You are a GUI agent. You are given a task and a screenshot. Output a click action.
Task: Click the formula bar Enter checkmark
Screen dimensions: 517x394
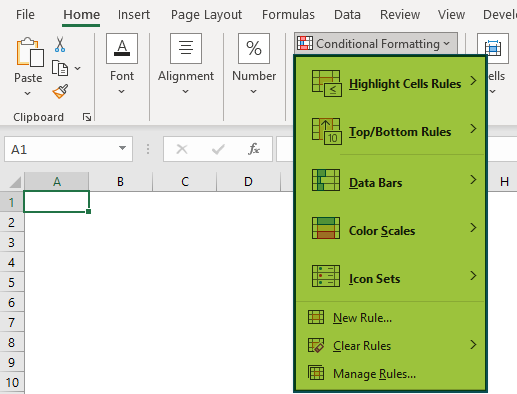[x=218, y=149]
